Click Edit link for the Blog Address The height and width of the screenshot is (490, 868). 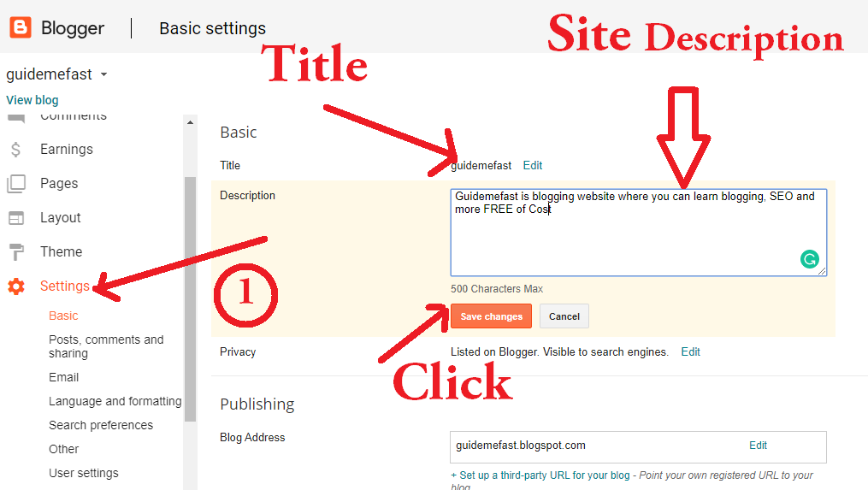pos(758,446)
